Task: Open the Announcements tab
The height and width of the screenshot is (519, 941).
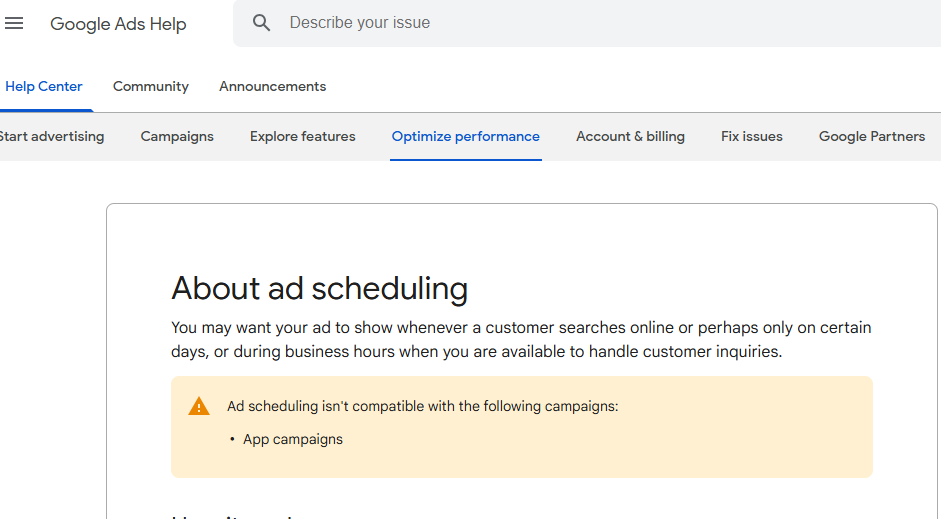Action: click(272, 86)
